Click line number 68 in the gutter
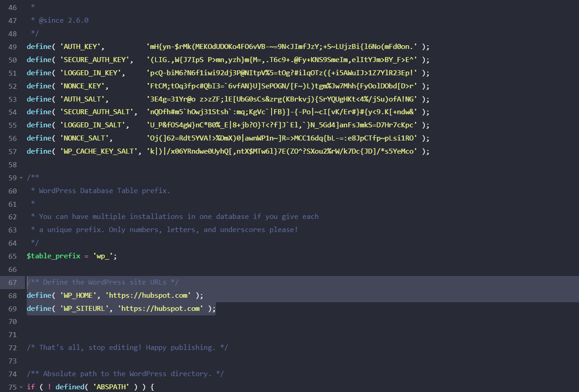Viewport: 579px width, 392px height. point(13,295)
